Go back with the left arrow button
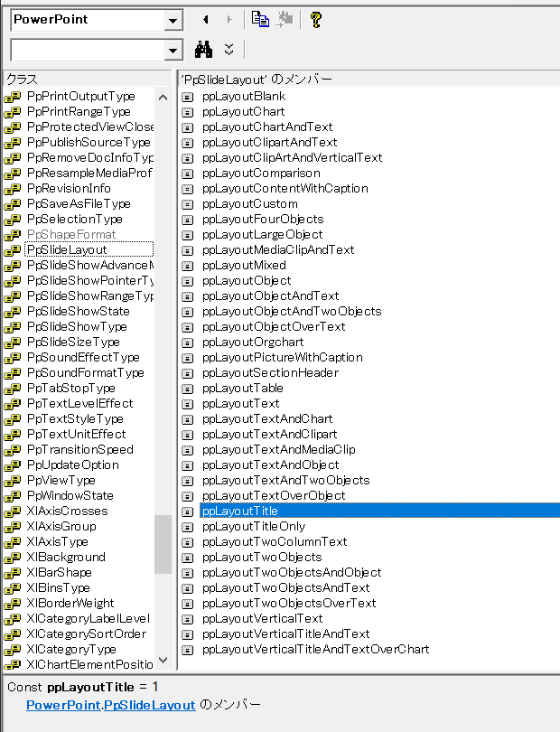 pos(206,20)
